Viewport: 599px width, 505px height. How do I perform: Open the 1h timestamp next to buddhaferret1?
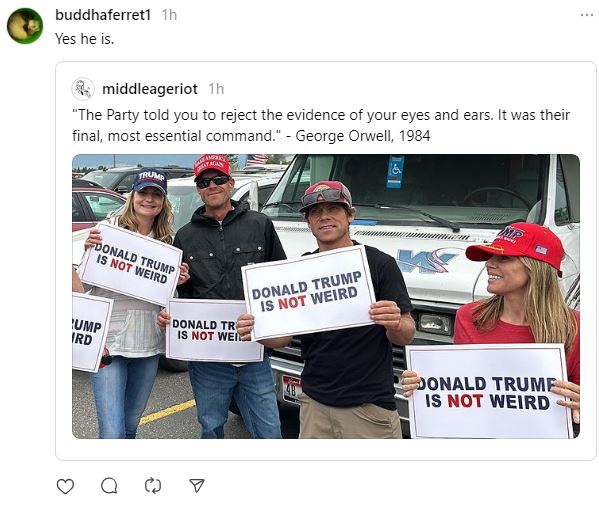coord(169,15)
